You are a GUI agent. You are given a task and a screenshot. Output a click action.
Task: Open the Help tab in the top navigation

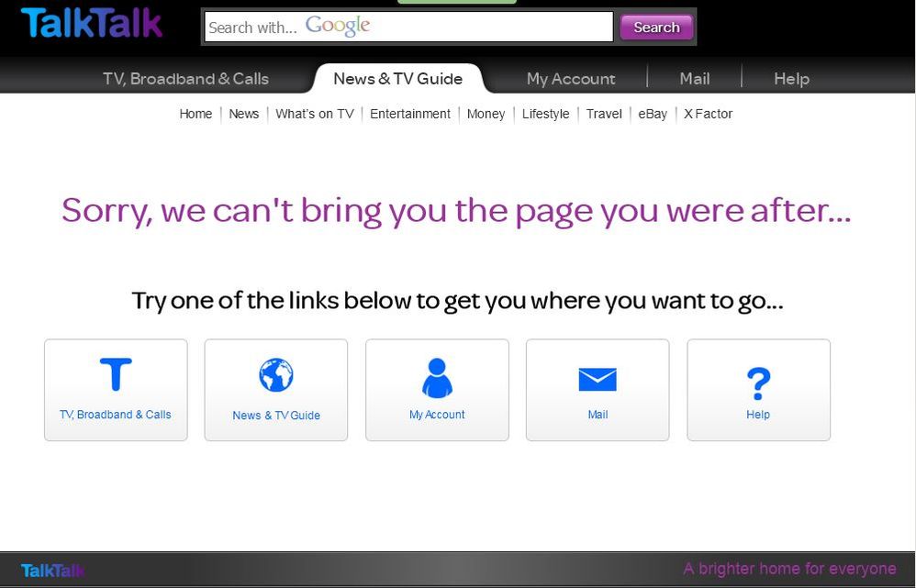click(791, 79)
